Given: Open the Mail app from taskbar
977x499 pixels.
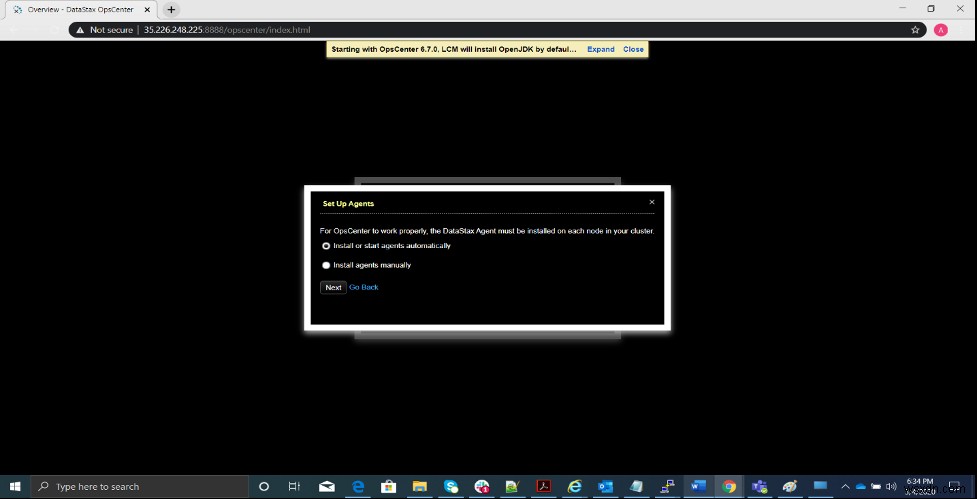Looking at the screenshot, I should click(x=326, y=487).
